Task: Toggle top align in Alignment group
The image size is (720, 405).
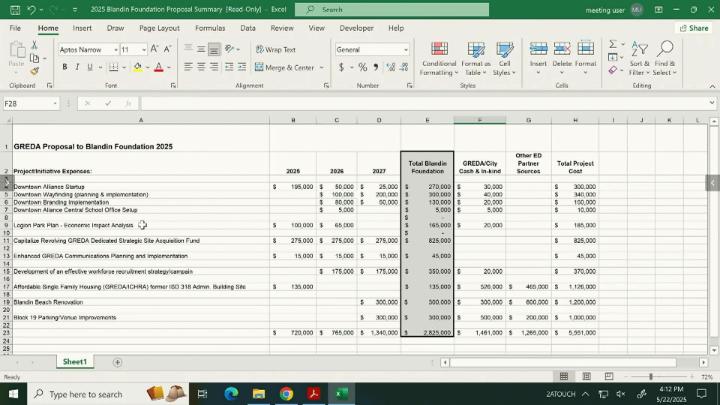Action: [x=188, y=49]
